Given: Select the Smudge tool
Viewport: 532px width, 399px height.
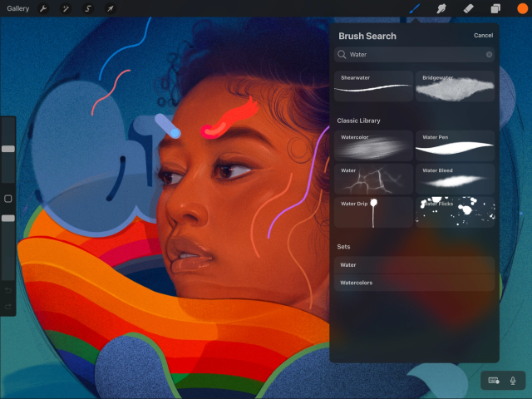Looking at the screenshot, I should click(x=441, y=8).
